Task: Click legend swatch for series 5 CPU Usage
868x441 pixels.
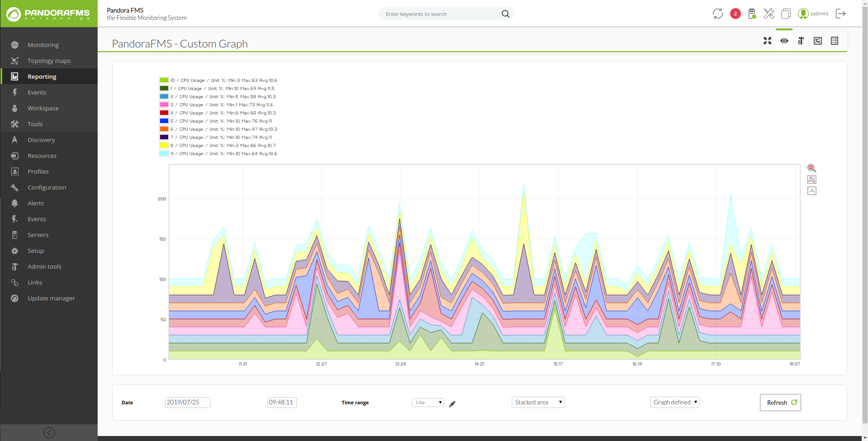Action: click(164, 121)
